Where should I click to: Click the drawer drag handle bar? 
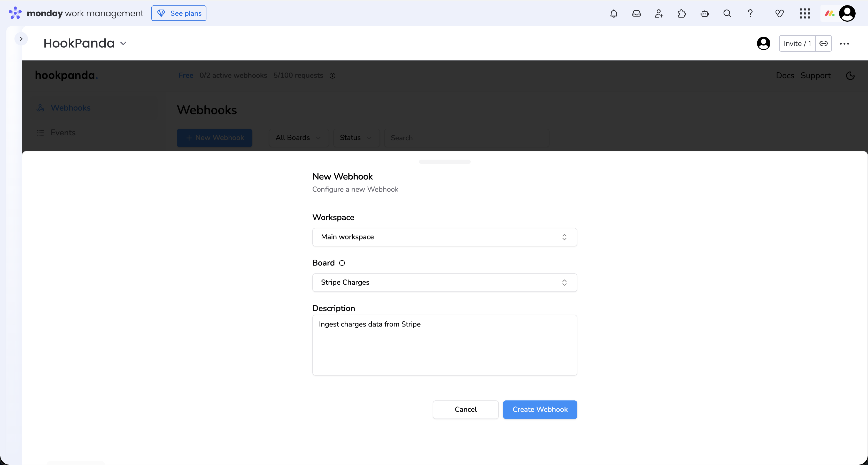click(444, 162)
